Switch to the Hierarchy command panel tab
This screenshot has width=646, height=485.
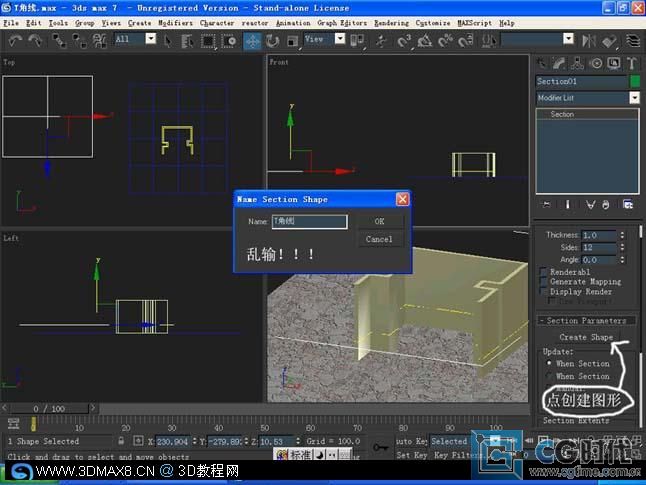click(x=577, y=63)
